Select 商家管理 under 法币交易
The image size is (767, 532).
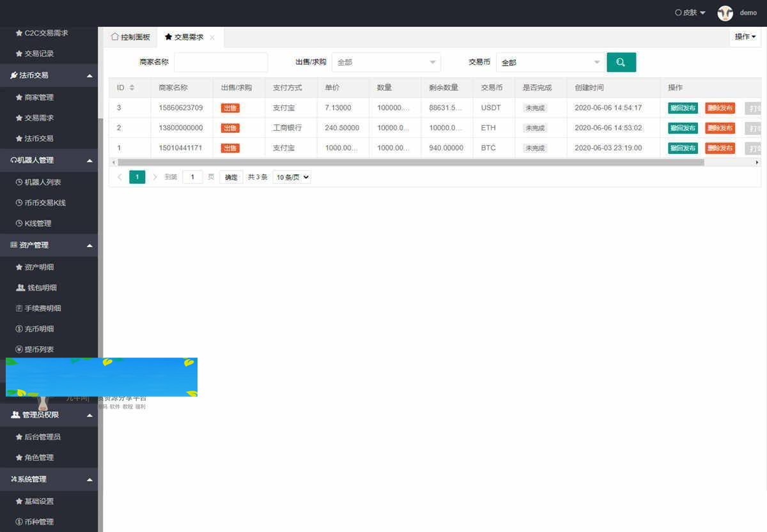click(x=38, y=97)
